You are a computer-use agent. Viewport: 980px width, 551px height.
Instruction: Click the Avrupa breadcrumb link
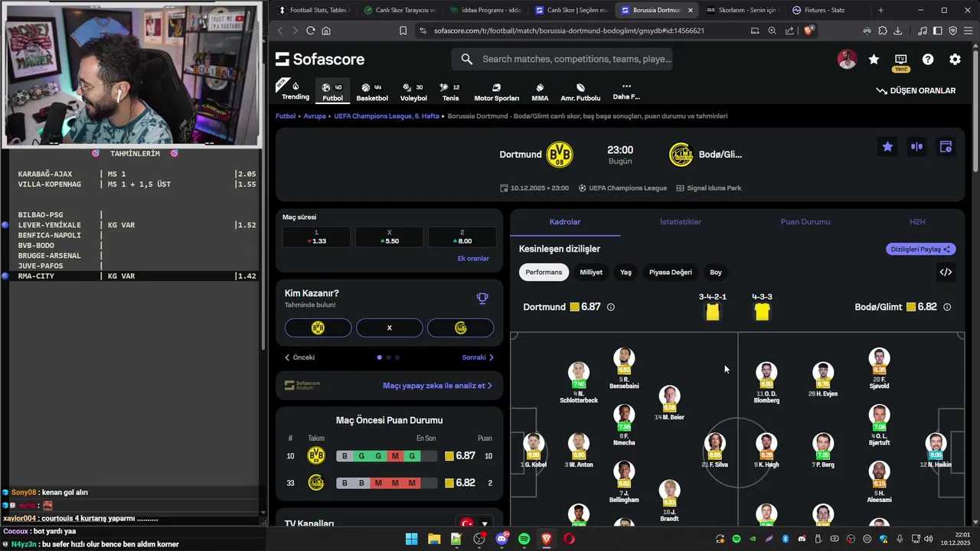[x=315, y=116]
